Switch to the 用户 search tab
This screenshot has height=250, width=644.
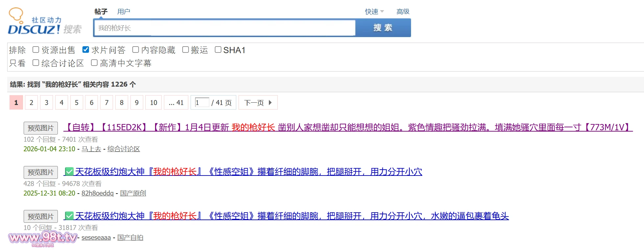click(124, 12)
